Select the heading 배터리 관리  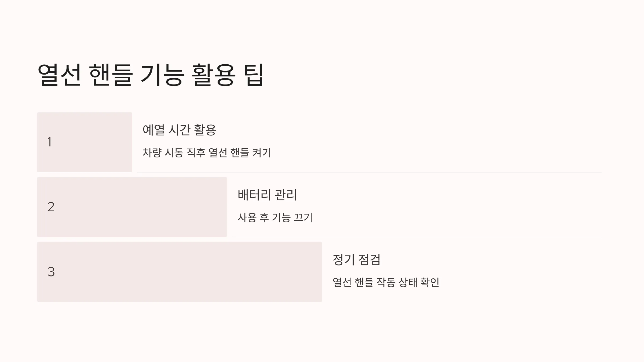click(x=267, y=195)
